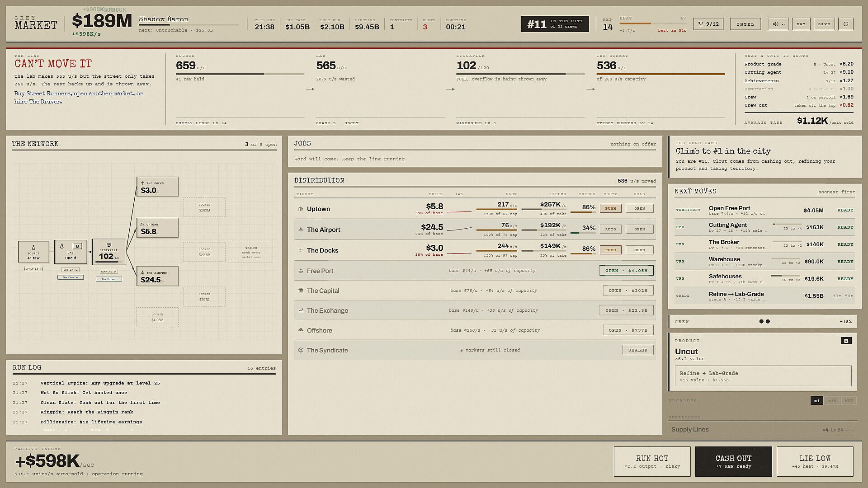The image size is (868, 488).
Task: Click The Chemist tag under Lab
Action: point(71,277)
